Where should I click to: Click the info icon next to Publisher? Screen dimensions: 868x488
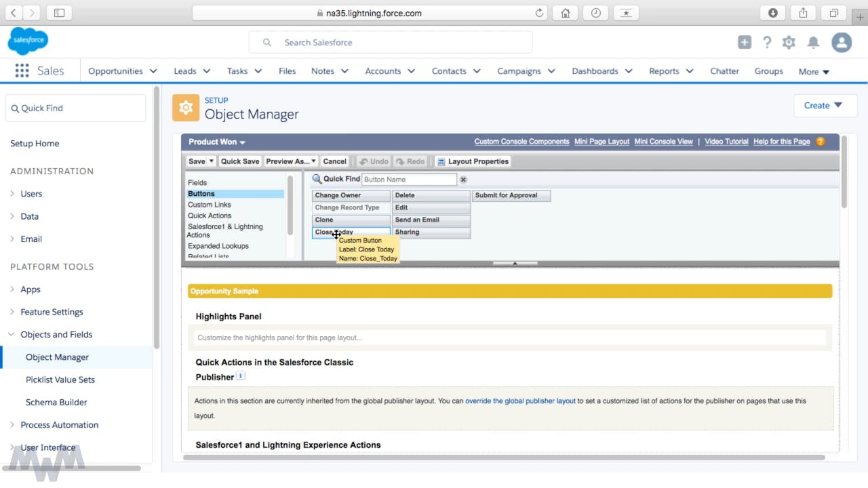click(x=241, y=376)
